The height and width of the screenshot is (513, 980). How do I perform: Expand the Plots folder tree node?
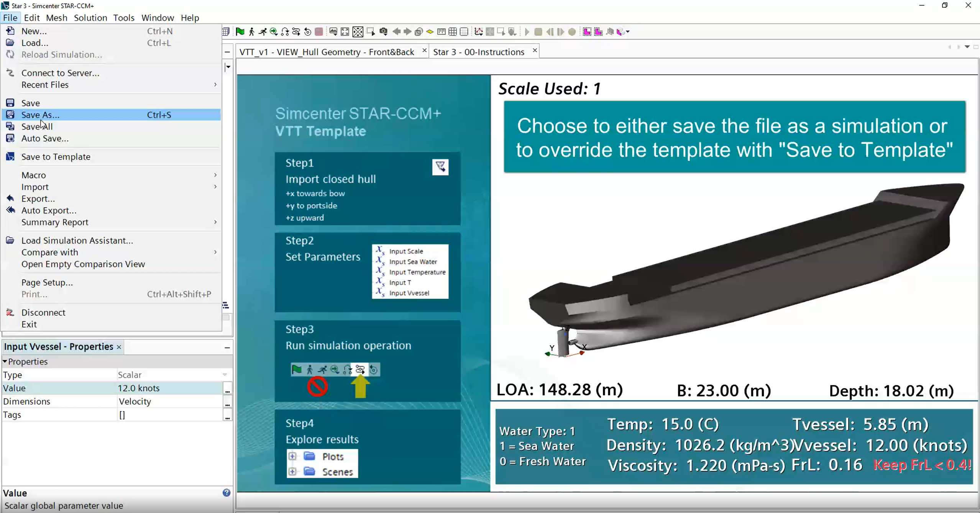click(292, 456)
